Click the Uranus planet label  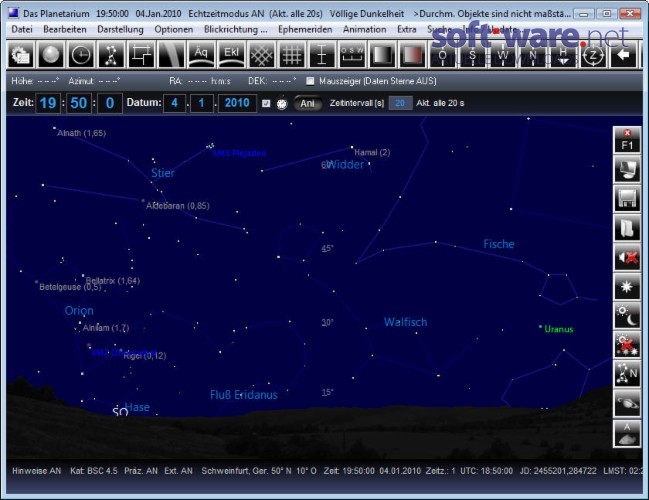click(559, 329)
